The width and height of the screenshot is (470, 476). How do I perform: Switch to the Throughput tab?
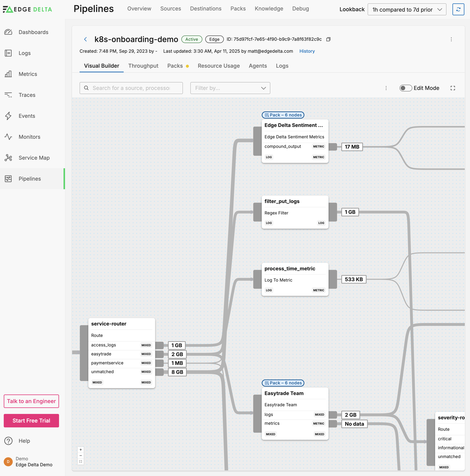143,66
